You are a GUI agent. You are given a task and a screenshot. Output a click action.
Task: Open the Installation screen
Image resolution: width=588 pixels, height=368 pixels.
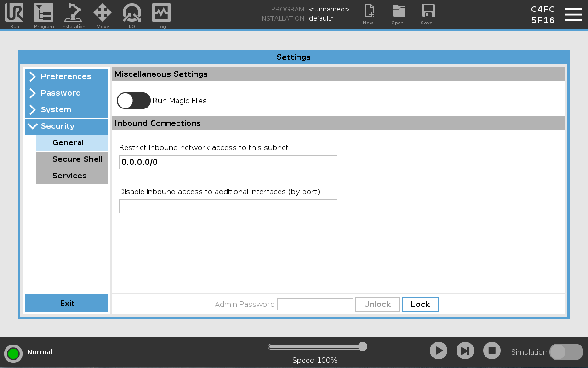tap(73, 15)
